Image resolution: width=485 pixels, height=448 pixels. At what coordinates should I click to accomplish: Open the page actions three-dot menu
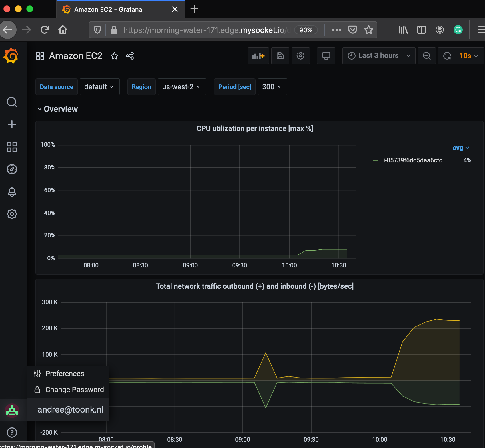337,30
